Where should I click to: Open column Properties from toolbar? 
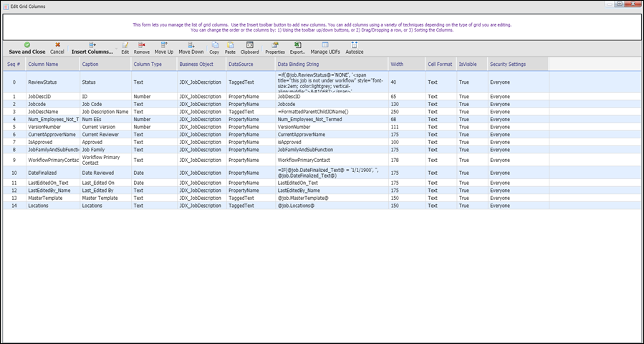tap(274, 45)
